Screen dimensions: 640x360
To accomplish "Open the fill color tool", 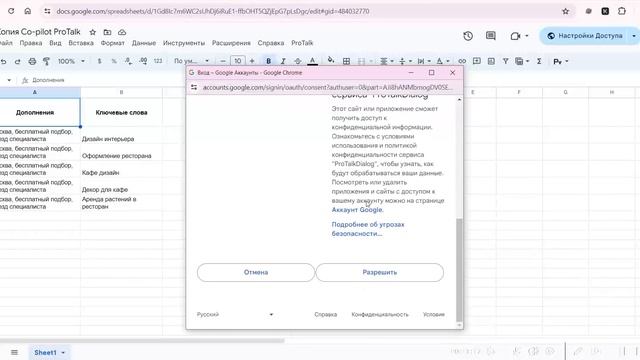I will coord(331,60).
